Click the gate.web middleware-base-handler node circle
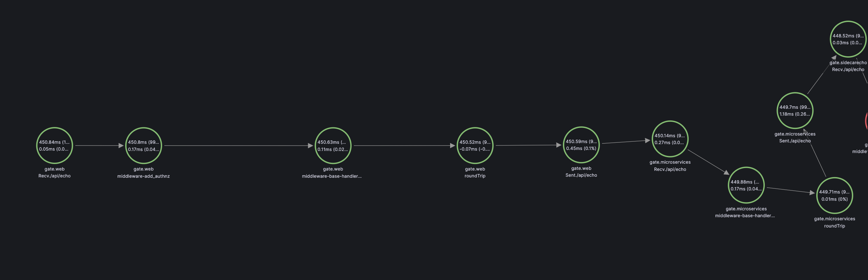The height and width of the screenshot is (280, 868). pyautogui.click(x=333, y=145)
